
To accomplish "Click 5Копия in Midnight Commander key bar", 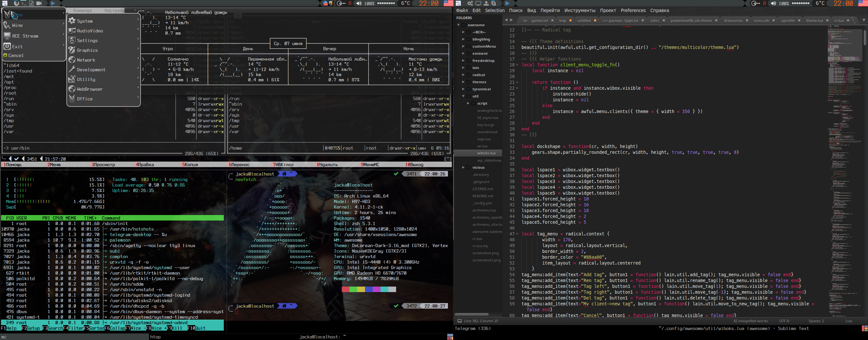I will pos(190,164).
